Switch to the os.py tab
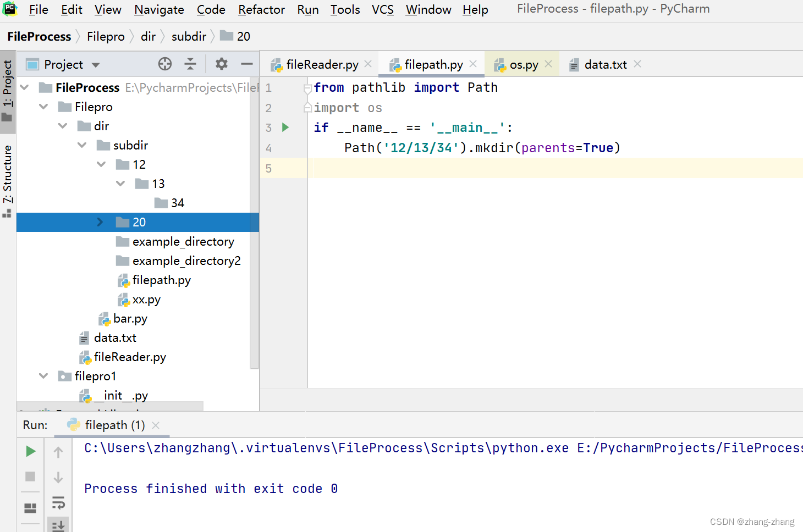 [x=523, y=64]
